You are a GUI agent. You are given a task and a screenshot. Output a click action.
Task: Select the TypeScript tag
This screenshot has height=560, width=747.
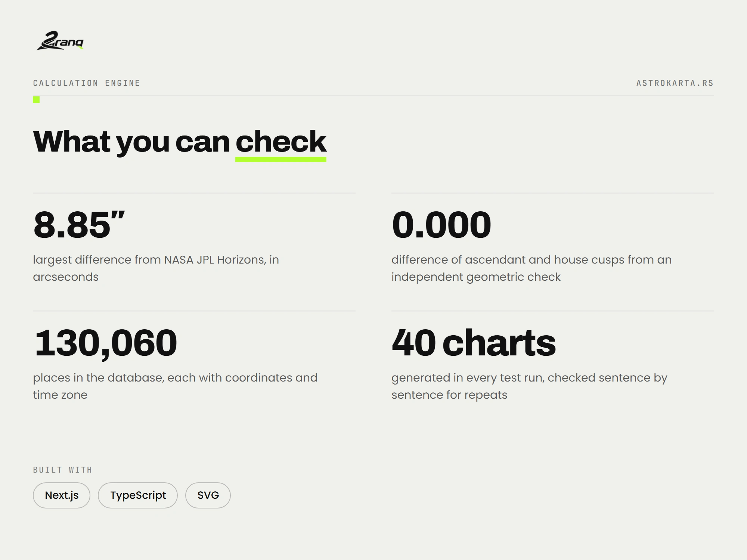tap(138, 495)
